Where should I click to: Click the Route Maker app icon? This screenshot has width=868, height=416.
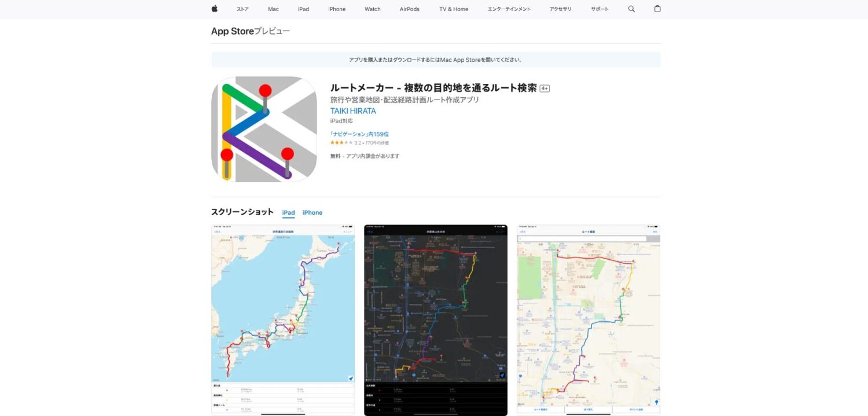(264, 129)
